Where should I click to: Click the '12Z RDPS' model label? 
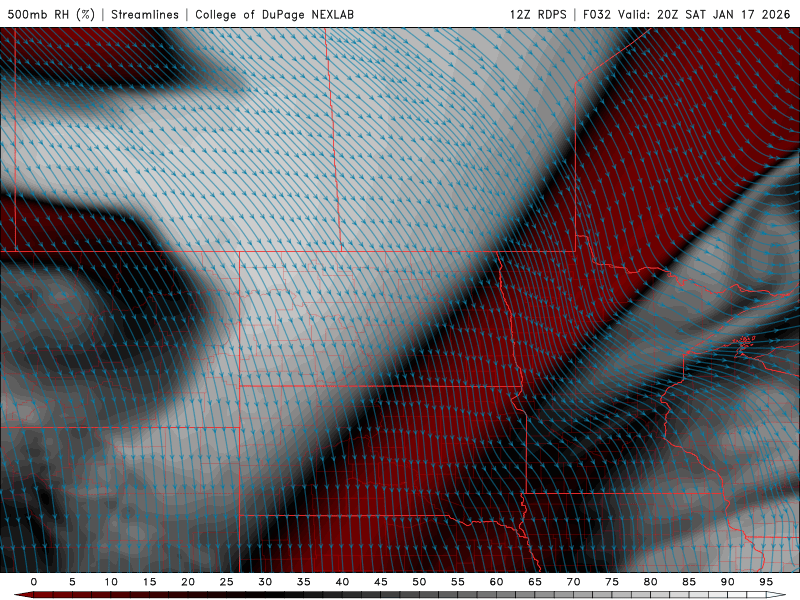pos(538,14)
